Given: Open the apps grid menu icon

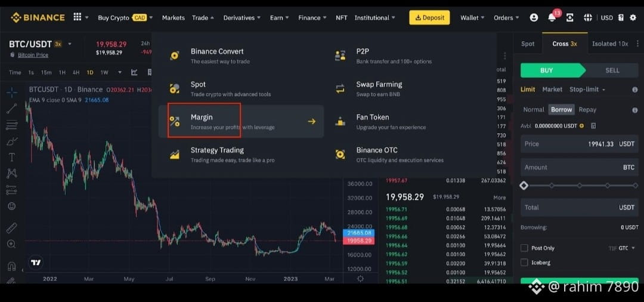Looking at the screenshot, I should tap(77, 17).
